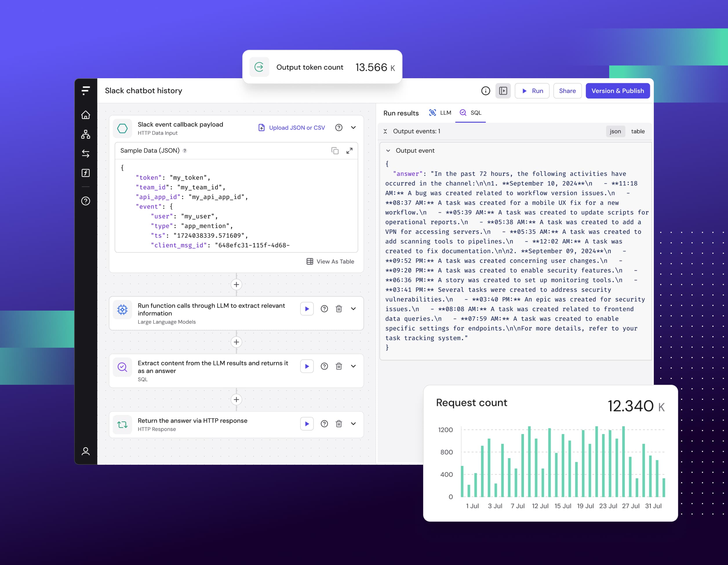728x565 pixels.
Task: Expand the Sample Data editor to fullscreen
Action: (x=349, y=151)
